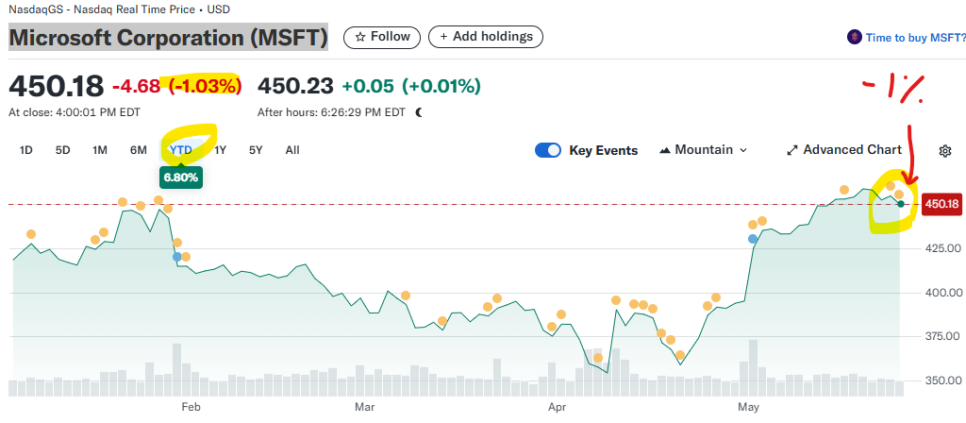The image size is (966, 423).
Task: Click the blue key event dot near Feb
Action: click(177, 257)
